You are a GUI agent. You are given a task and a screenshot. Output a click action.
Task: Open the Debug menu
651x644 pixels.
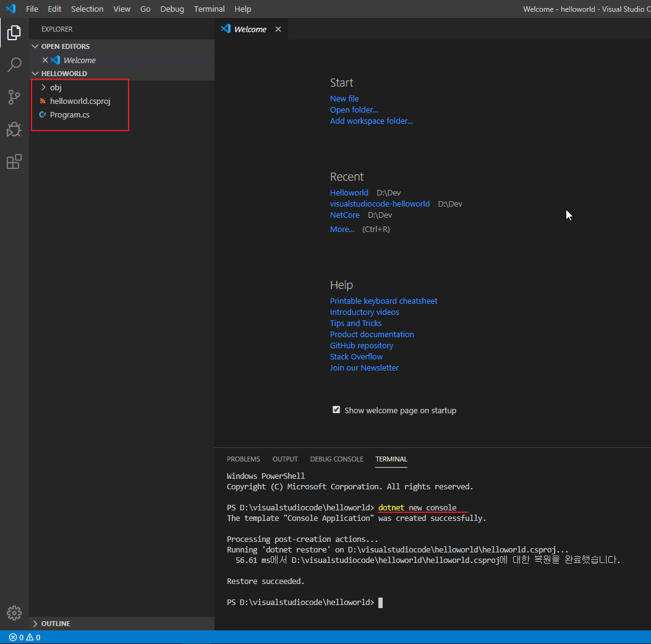point(172,9)
